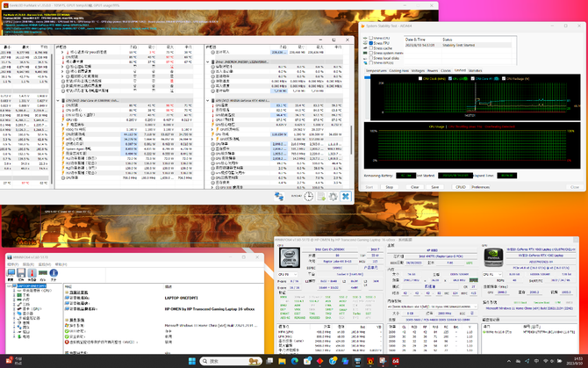Viewport: 588px width, 368px height.
Task: Click the battery icon in system tray
Action: [560, 361]
